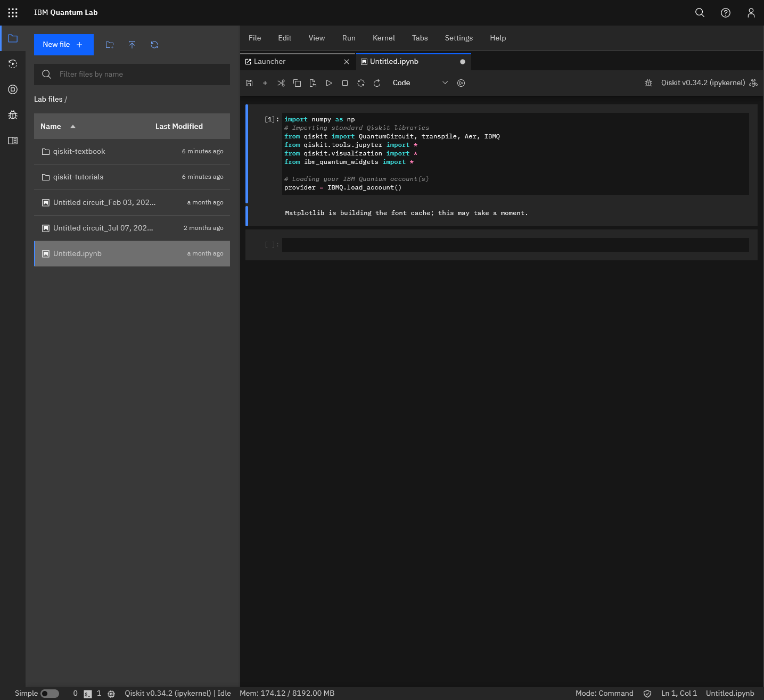Click the Lab files breadcrumb
764x700 pixels.
tap(48, 100)
